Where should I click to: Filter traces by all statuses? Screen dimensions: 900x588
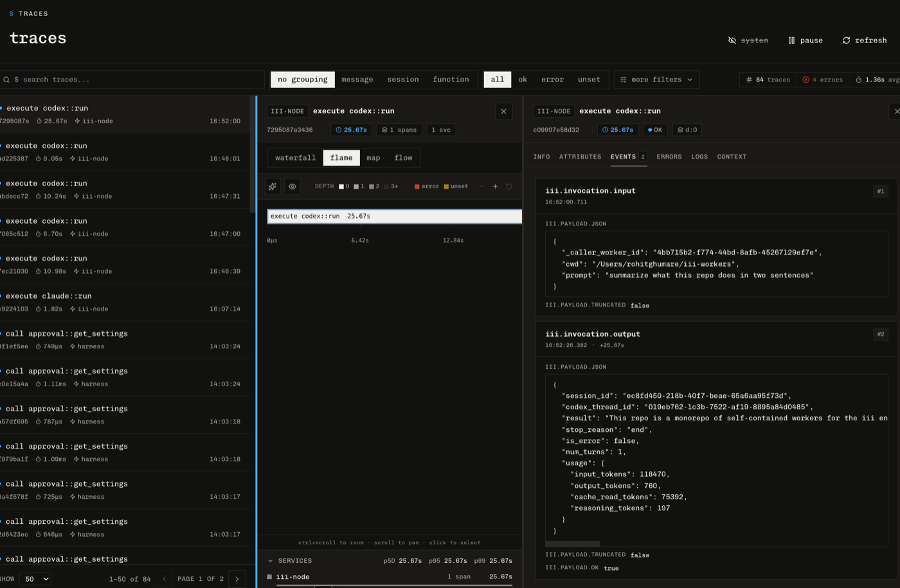(498, 80)
